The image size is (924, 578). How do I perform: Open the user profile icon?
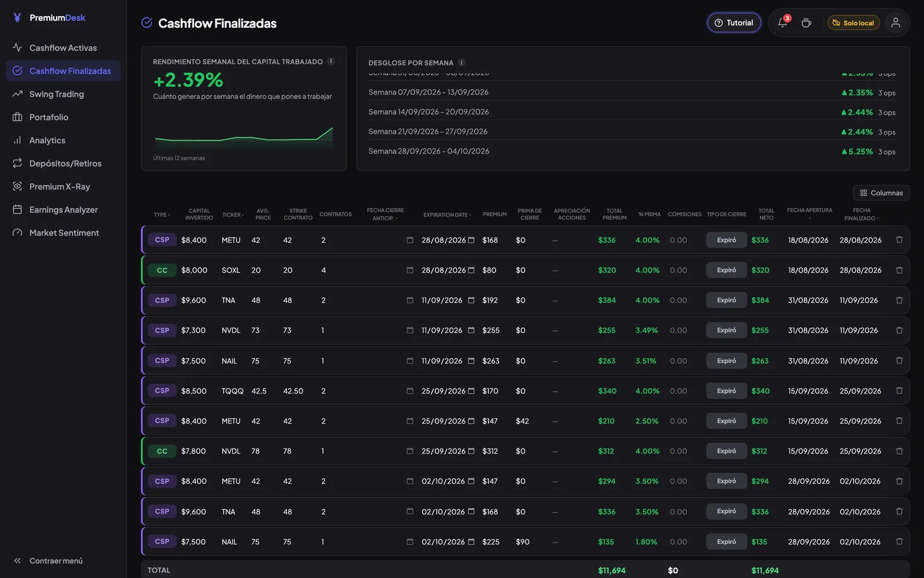895,23
